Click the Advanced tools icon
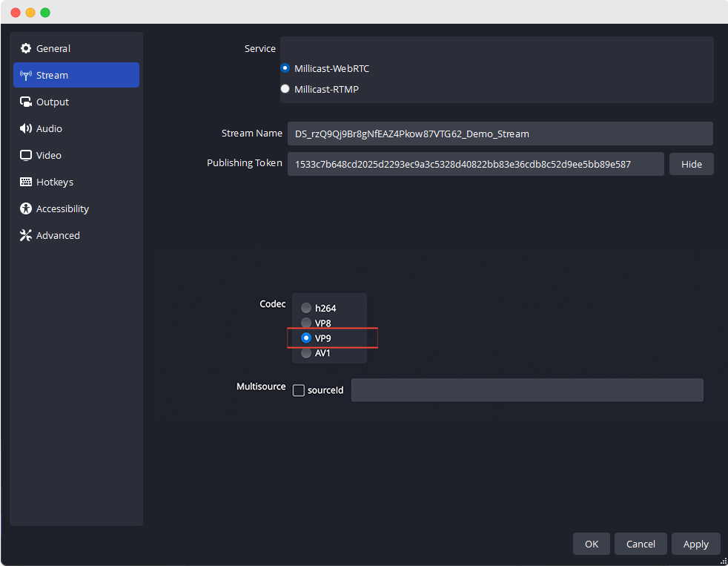728x566 pixels. (x=26, y=235)
